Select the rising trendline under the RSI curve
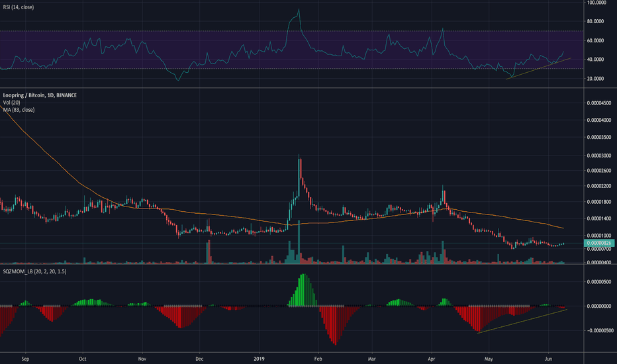The width and height of the screenshot is (617, 364). coord(538,68)
